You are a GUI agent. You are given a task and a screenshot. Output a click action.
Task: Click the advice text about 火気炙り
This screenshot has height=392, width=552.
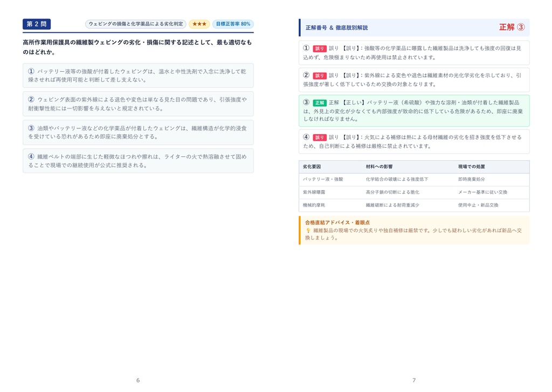(413, 234)
